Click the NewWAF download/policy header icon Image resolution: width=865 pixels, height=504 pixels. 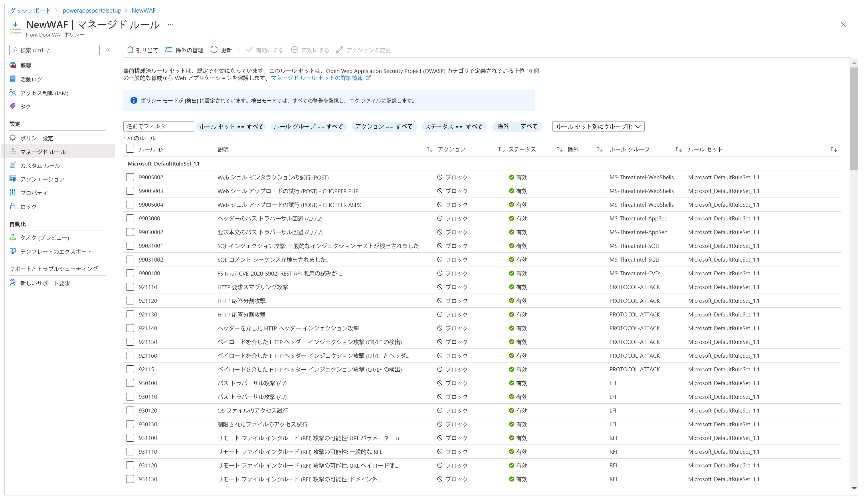15,27
